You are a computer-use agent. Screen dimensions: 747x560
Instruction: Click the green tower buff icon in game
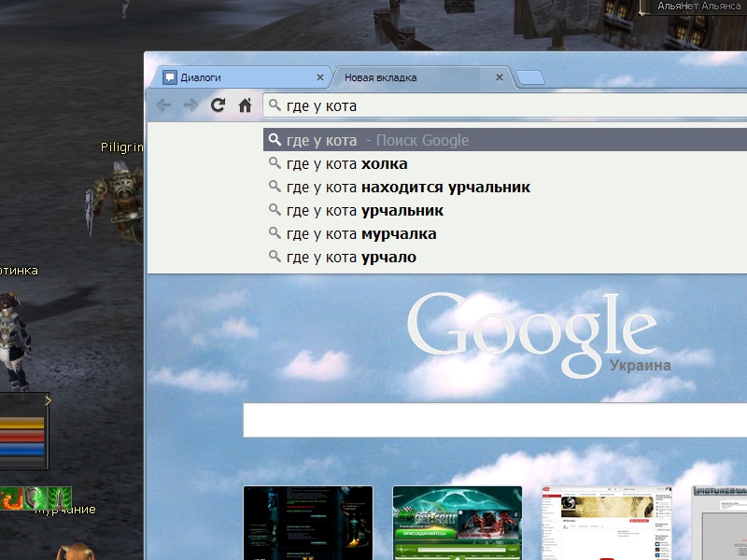[x=60, y=498]
